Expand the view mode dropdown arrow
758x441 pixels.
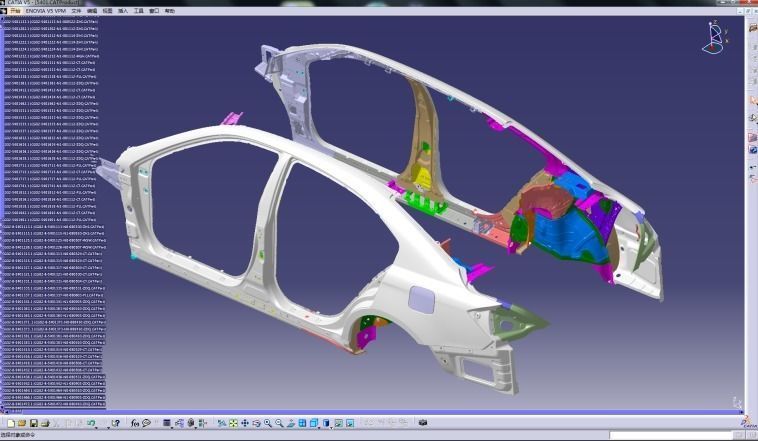click(332, 427)
